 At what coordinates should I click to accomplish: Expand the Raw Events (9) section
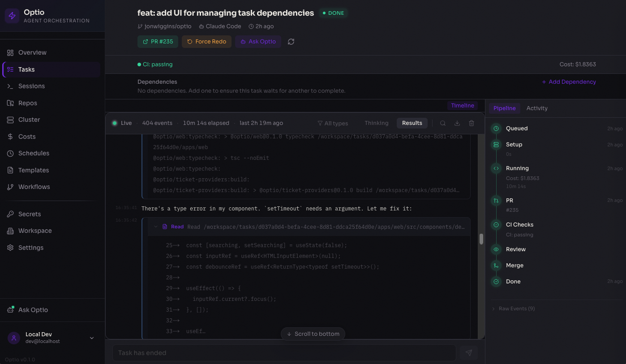click(513, 308)
